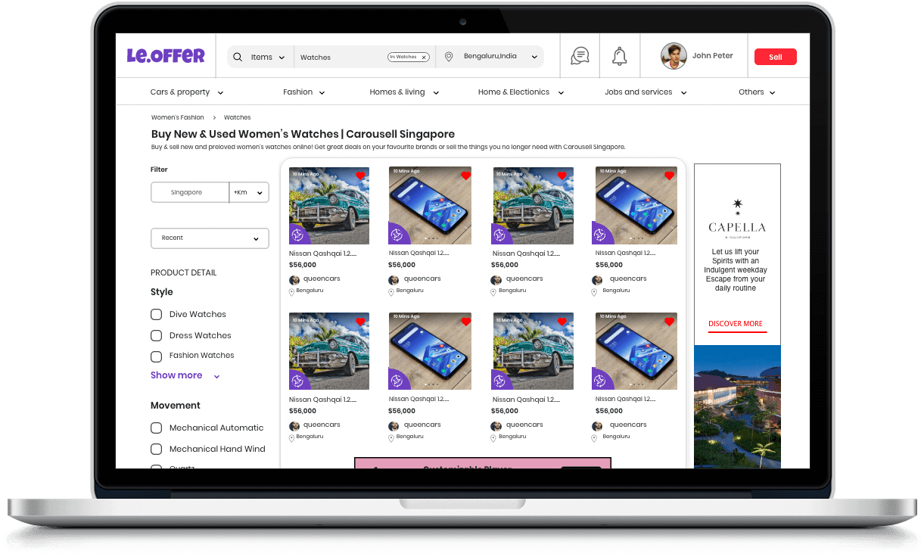Unlike heart on top-row first phone listing
Image resolution: width=924 pixels, height=560 pixels.
[465, 176]
